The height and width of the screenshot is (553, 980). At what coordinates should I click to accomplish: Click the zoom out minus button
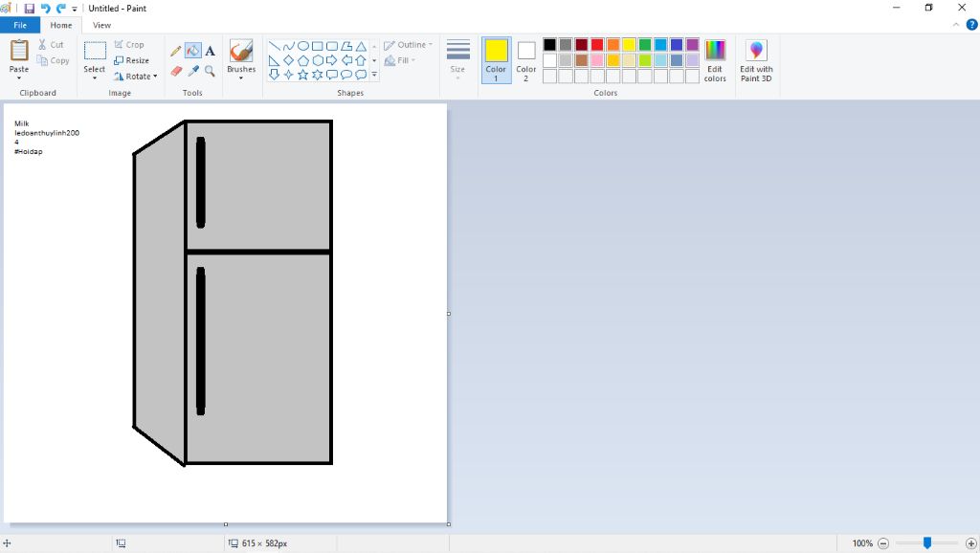(883, 543)
